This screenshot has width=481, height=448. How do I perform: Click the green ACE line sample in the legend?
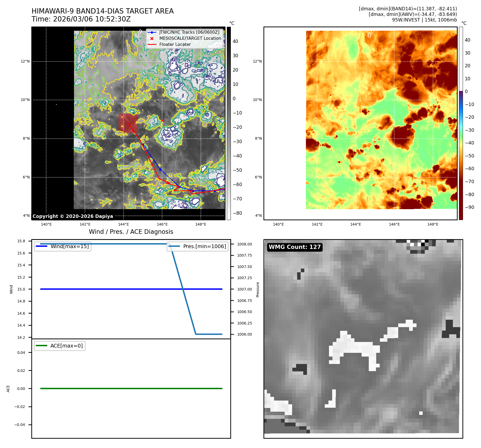pyautogui.click(x=41, y=346)
